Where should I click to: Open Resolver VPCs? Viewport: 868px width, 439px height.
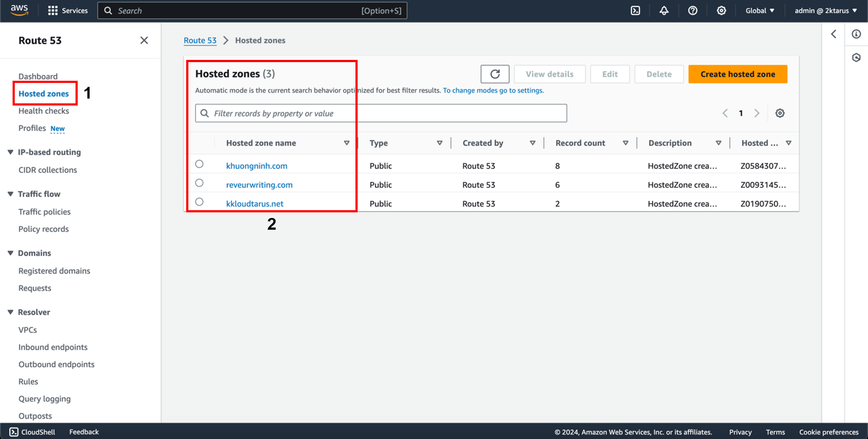(x=27, y=330)
